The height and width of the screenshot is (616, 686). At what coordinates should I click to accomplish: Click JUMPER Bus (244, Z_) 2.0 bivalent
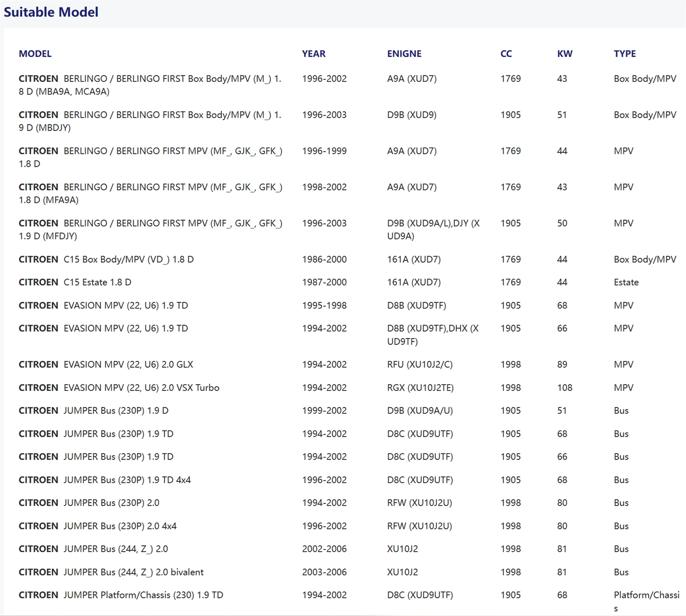(111, 572)
